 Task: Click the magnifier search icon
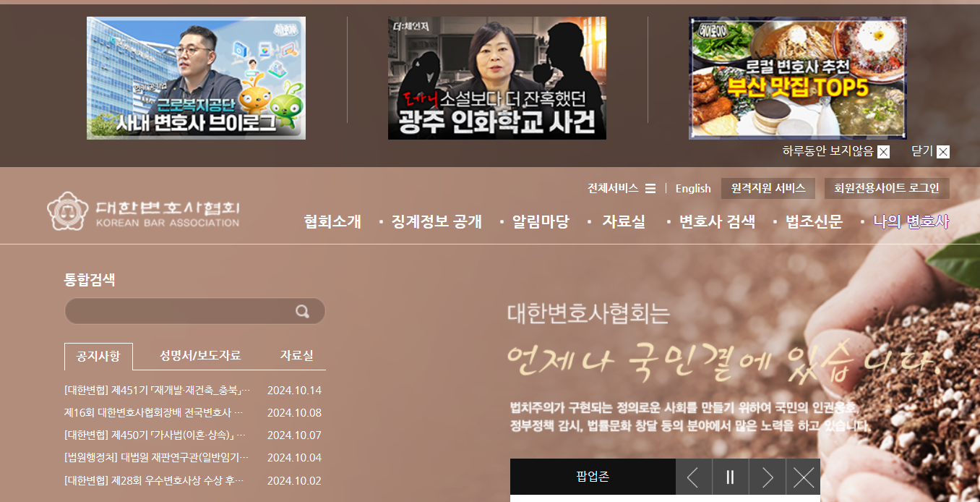(302, 312)
